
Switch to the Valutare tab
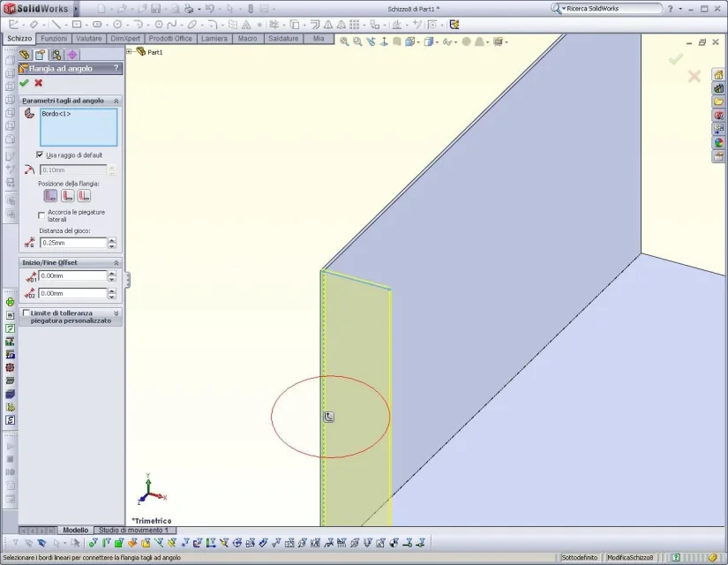(88, 39)
